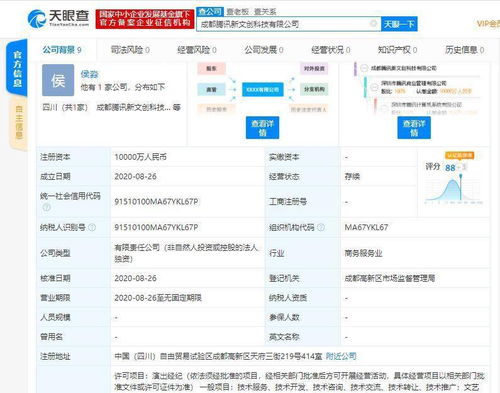Select the industry value 商务服务业

pos(363,253)
